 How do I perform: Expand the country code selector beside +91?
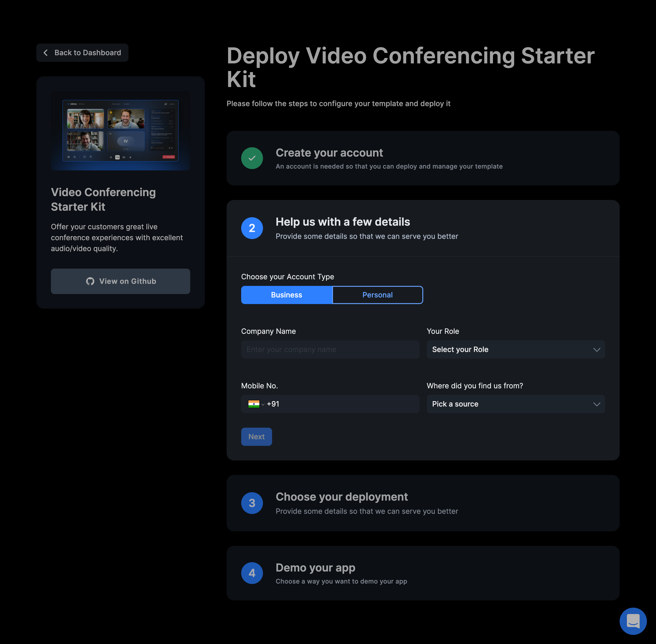tap(263, 404)
